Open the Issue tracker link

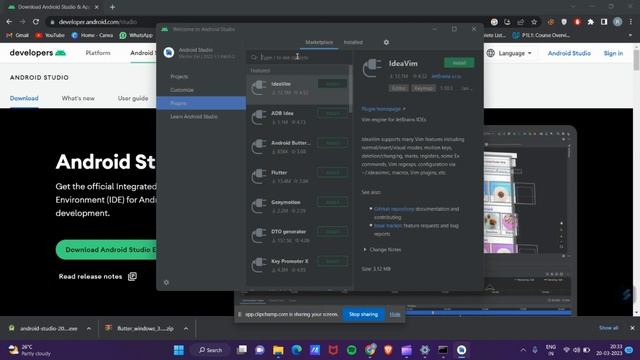(388, 226)
